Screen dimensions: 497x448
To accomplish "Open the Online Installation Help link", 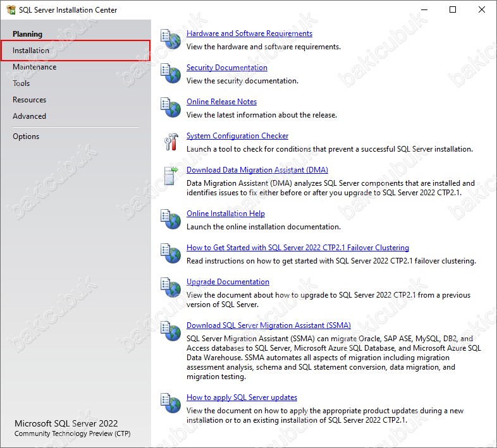I will (x=226, y=214).
